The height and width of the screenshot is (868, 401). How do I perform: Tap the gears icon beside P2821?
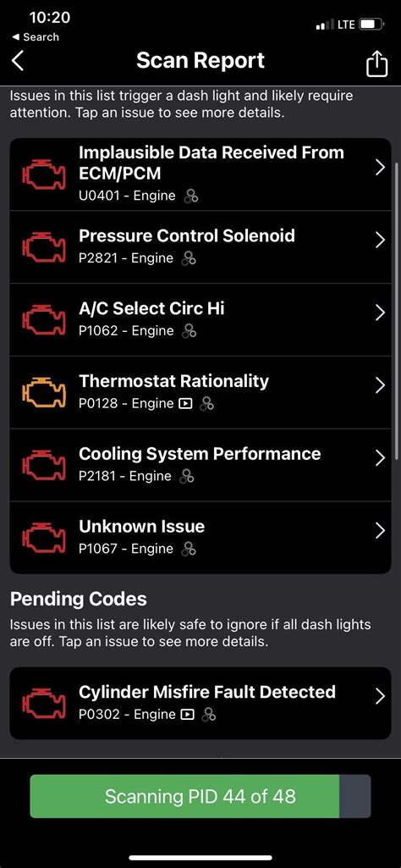pos(190,258)
